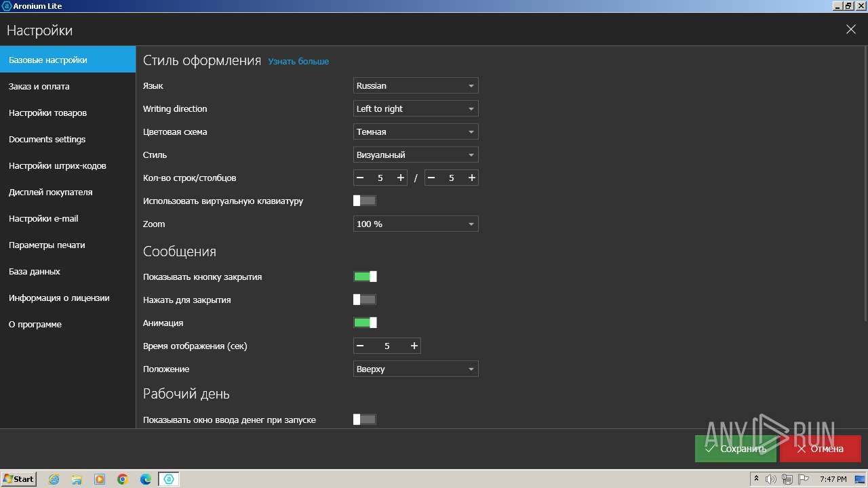Open the О программе section

tap(68, 324)
